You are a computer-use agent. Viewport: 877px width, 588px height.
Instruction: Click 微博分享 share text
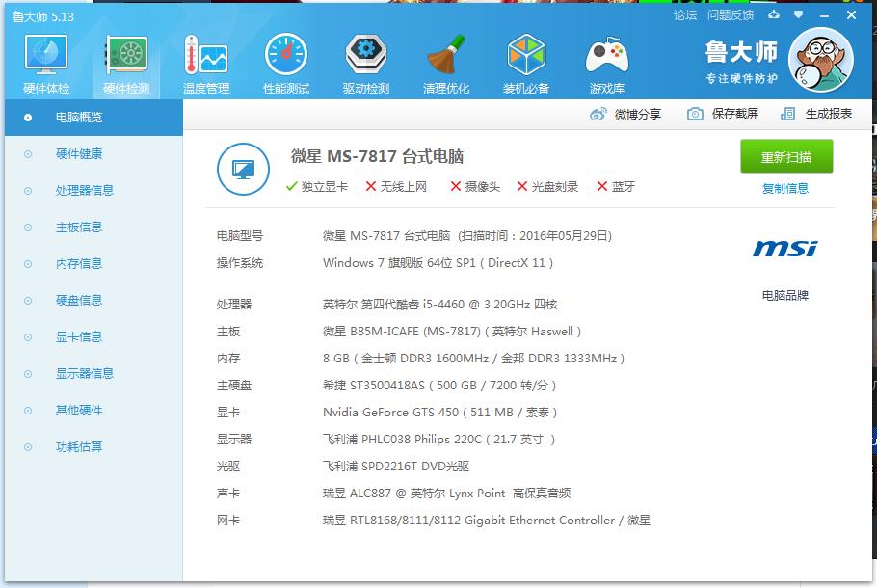pyautogui.click(x=638, y=114)
